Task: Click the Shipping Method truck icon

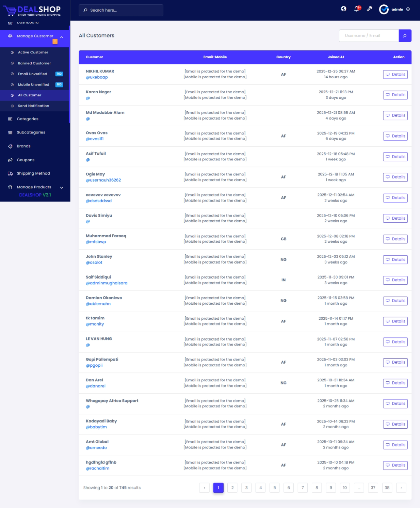Action: [10, 174]
